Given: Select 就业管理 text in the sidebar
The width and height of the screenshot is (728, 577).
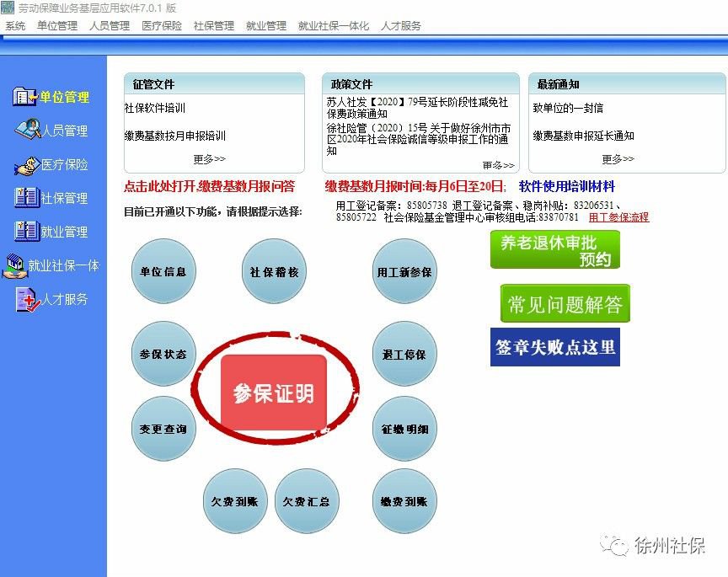Looking at the screenshot, I should pos(64,232).
